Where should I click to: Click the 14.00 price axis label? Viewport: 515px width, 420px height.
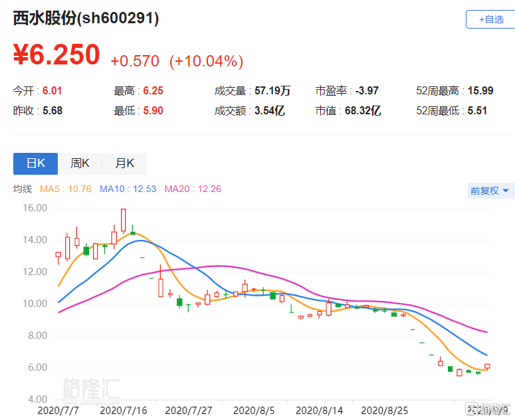(x=35, y=240)
